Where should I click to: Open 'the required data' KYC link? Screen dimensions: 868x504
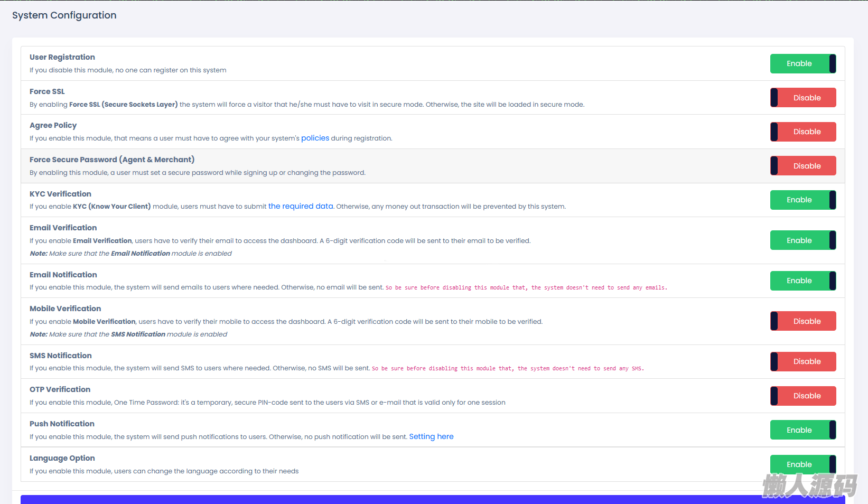coord(301,206)
